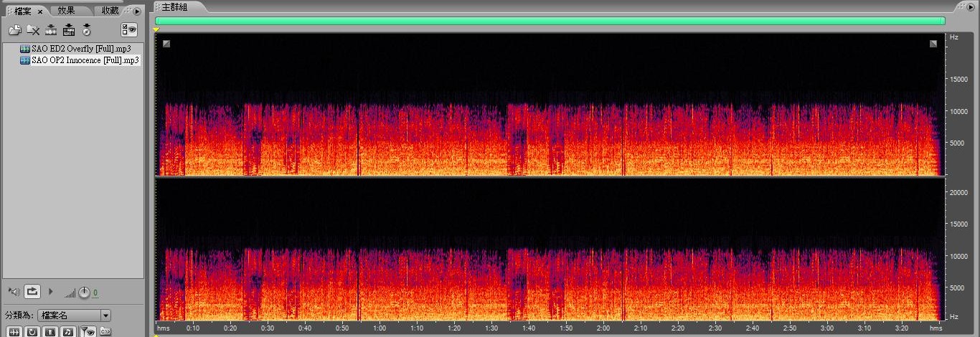Open the Files panel flyout menu arrow
This screenshot has width=980, height=337.
pyautogui.click(x=137, y=11)
